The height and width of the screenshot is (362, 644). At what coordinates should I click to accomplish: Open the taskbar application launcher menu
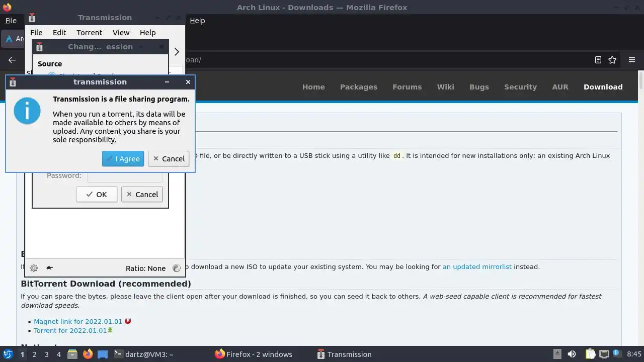[8, 354]
